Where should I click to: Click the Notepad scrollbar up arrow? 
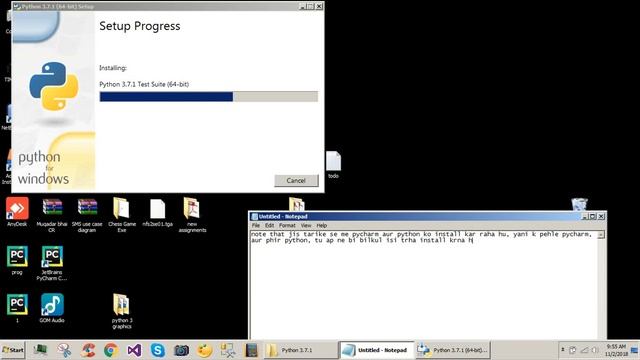tap(601, 235)
